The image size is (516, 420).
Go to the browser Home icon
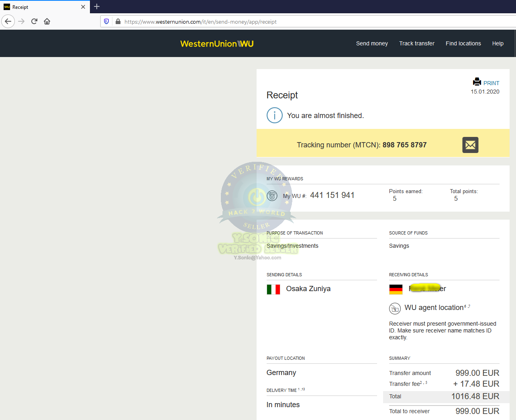pyautogui.click(x=47, y=21)
